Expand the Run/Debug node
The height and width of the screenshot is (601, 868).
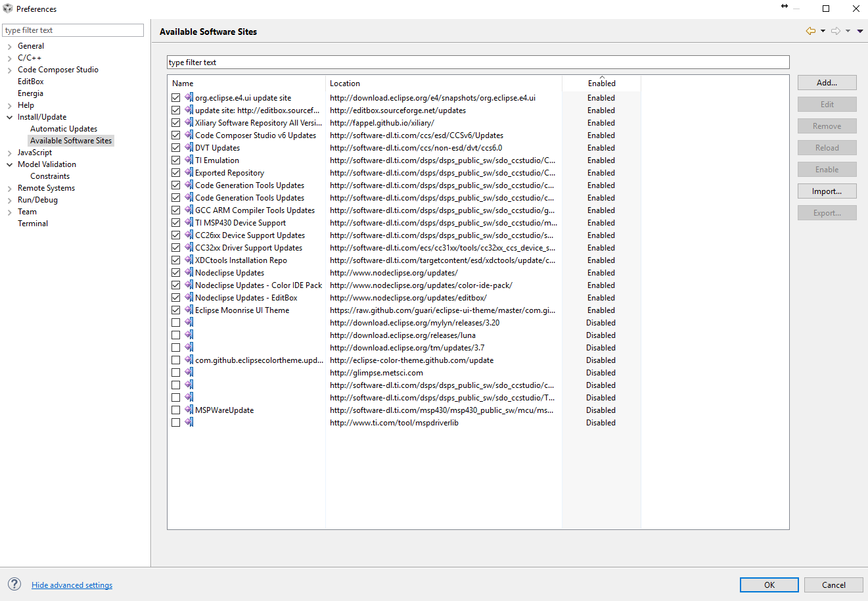9,200
